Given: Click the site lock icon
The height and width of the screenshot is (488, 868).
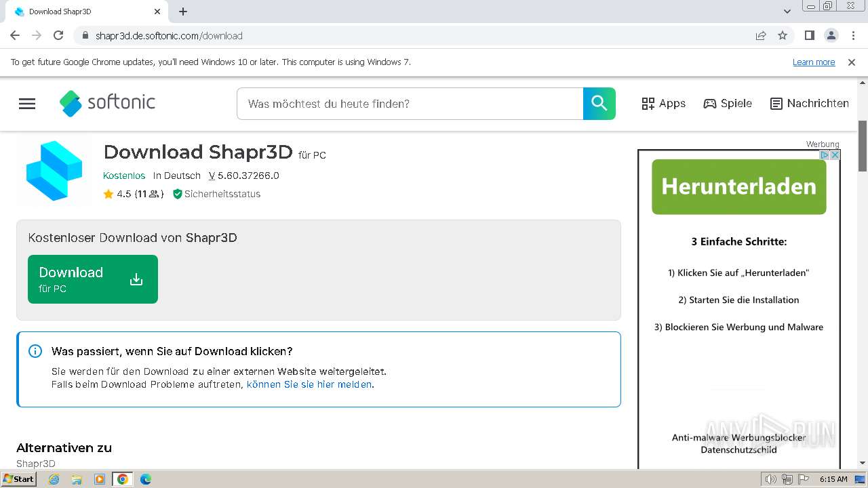Looking at the screenshot, I should coord(85,35).
